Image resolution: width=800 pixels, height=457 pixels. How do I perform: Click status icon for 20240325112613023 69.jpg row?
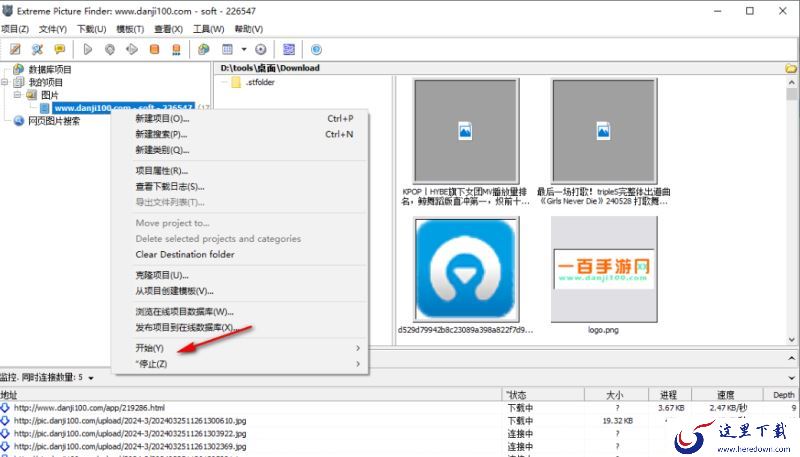click(x=5, y=446)
